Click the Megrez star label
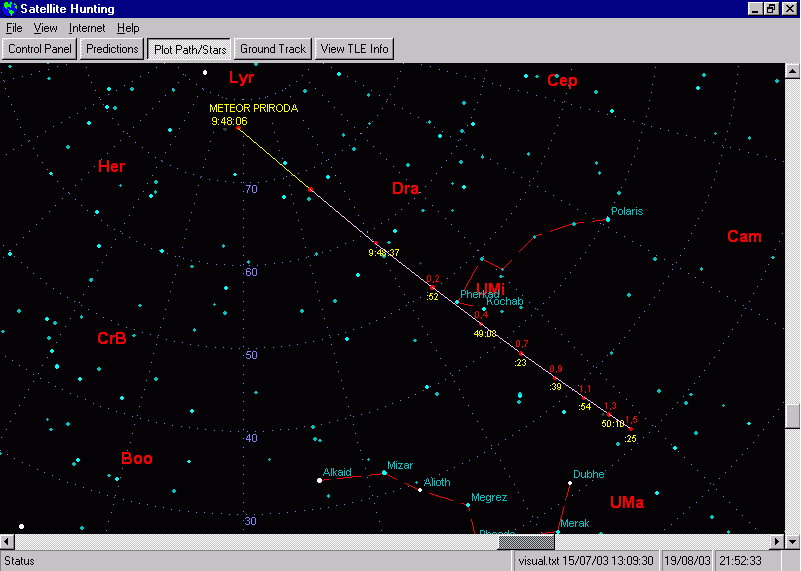 [489, 497]
